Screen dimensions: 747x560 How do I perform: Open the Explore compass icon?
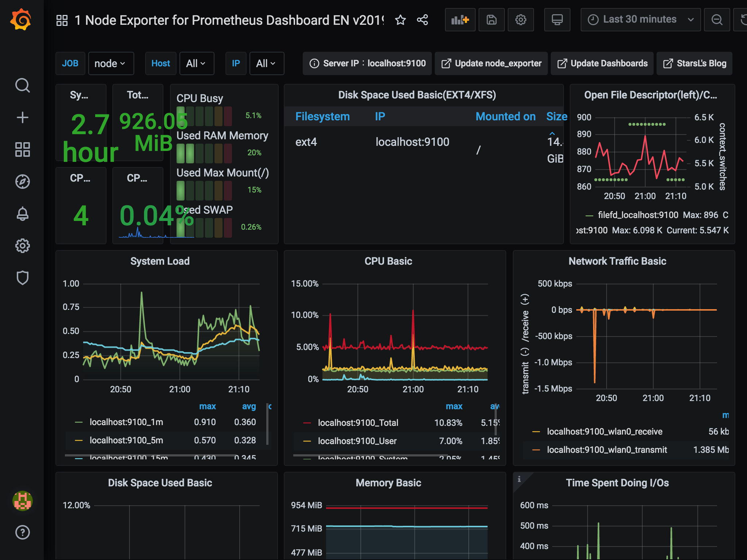[x=22, y=182]
